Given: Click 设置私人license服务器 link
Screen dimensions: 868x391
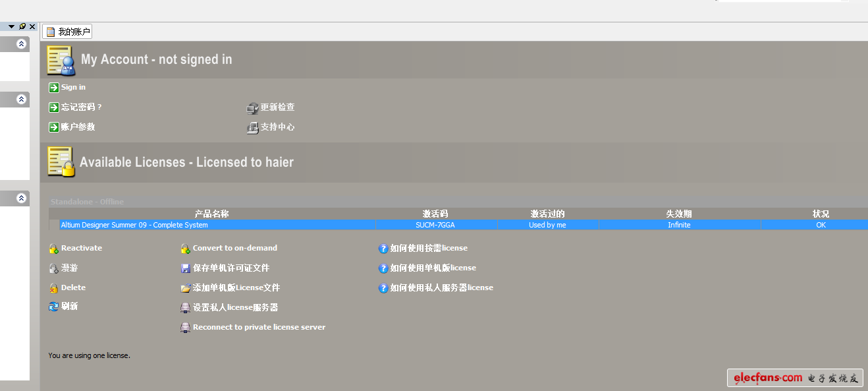Looking at the screenshot, I should point(235,308).
